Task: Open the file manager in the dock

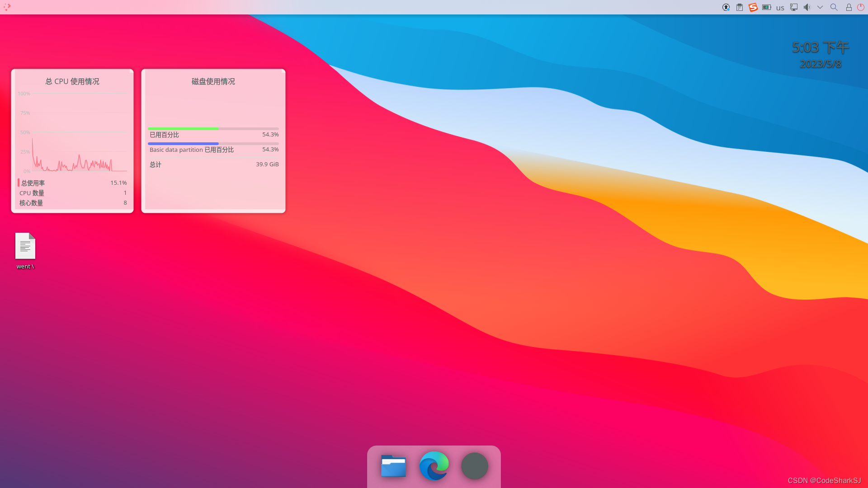Action: 393,466
